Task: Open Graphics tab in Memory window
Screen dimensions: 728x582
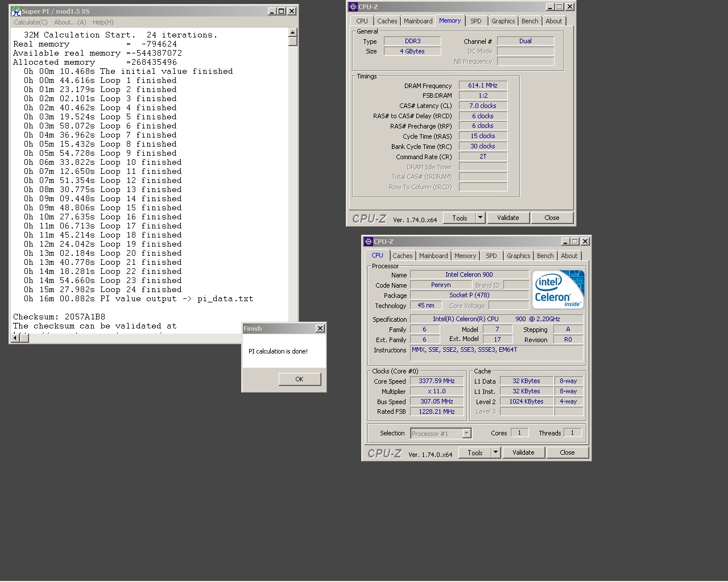Action: tap(503, 21)
